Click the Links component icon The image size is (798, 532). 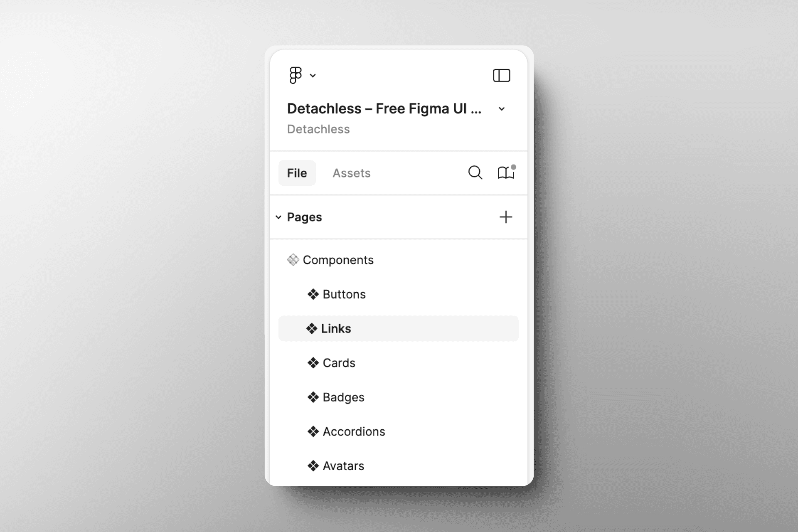(x=312, y=328)
